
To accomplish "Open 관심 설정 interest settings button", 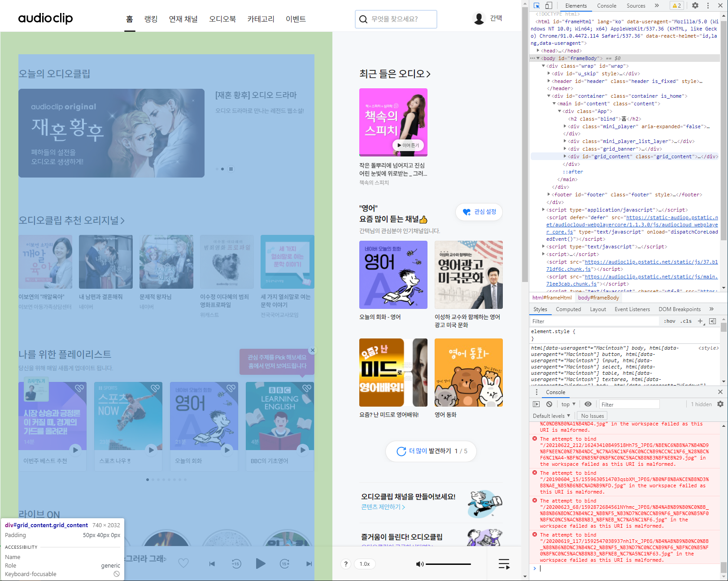I will click(x=479, y=212).
